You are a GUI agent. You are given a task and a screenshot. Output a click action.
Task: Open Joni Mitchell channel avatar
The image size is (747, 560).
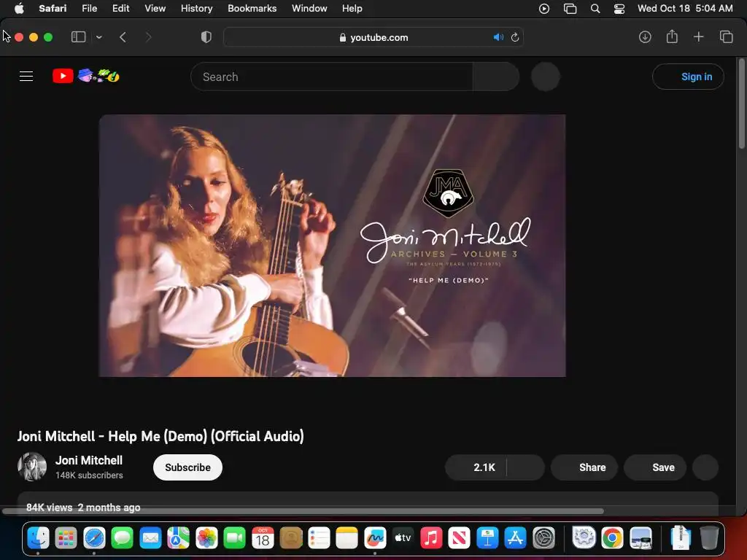[x=32, y=467]
